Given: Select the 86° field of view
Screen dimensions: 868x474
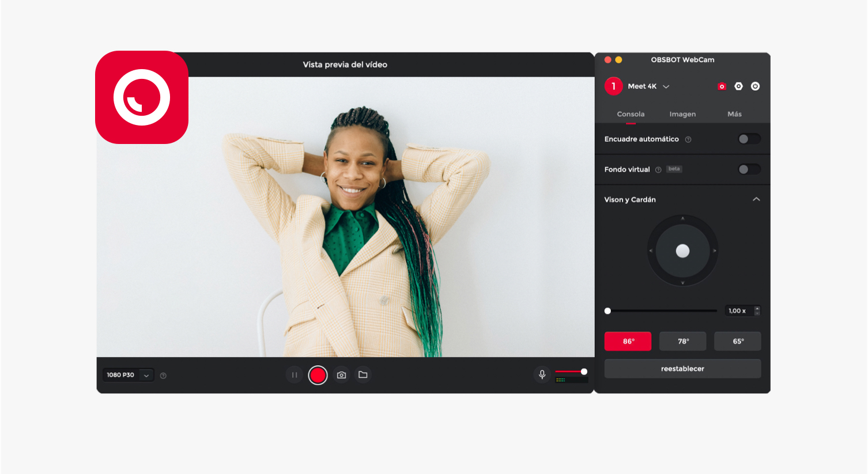Looking at the screenshot, I should (628, 342).
